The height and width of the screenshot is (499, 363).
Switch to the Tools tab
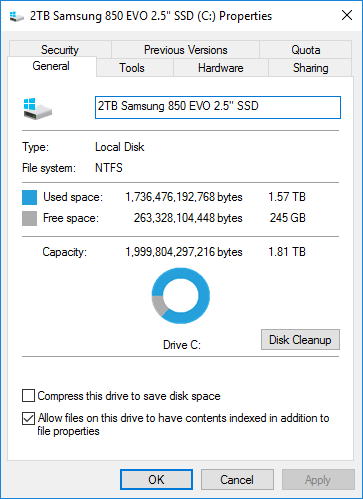pyautogui.click(x=132, y=68)
